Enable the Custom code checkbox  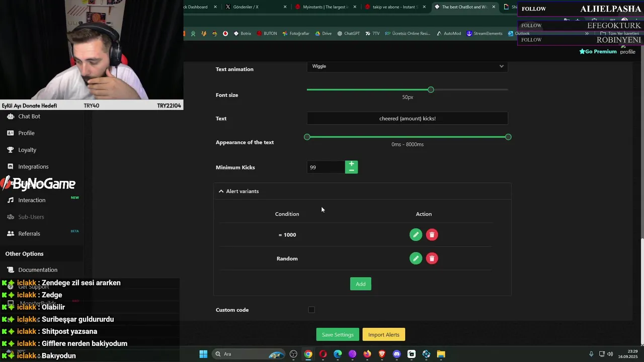click(311, 310)
